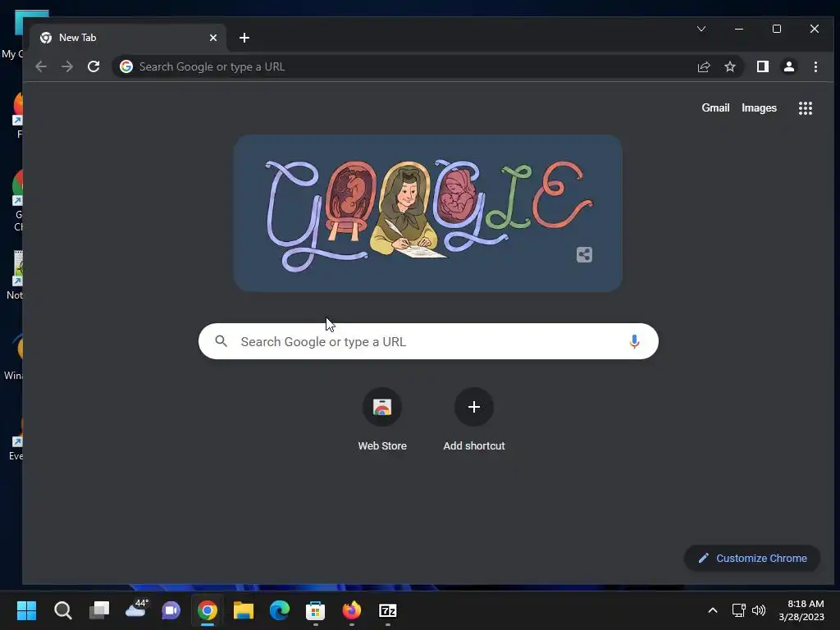Viewport: 840px width, 630px height.
Task: Open the Web Store shortcut
Action: coord(382,420)
